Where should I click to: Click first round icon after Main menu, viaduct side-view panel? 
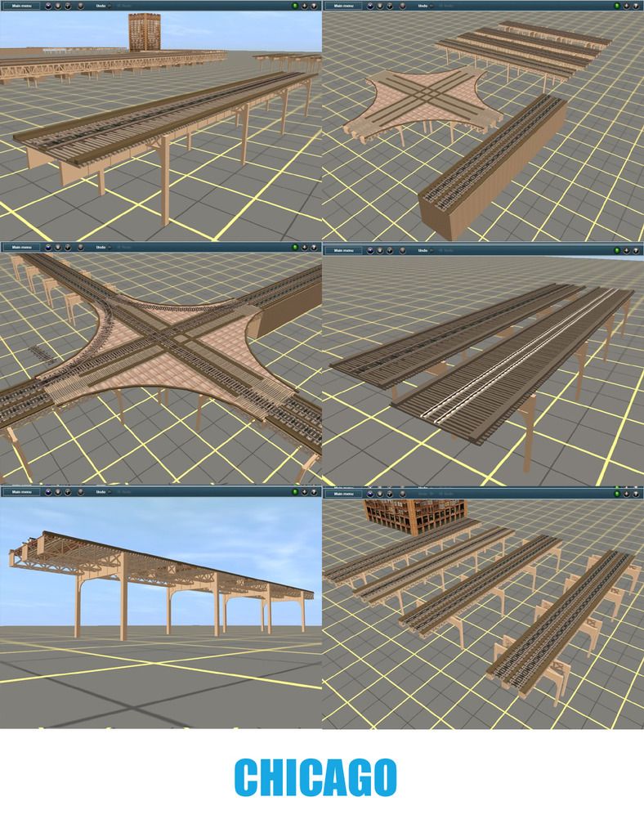coord(48,491)
